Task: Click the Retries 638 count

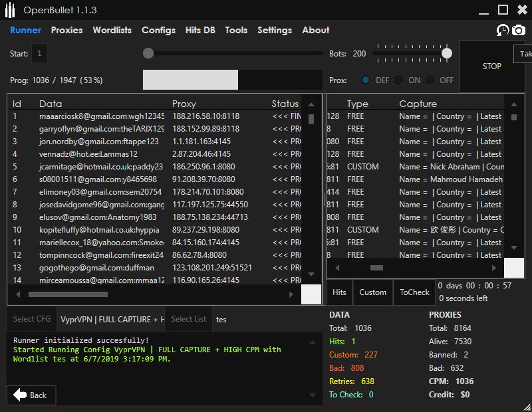Action: click(x=352, y=381)
